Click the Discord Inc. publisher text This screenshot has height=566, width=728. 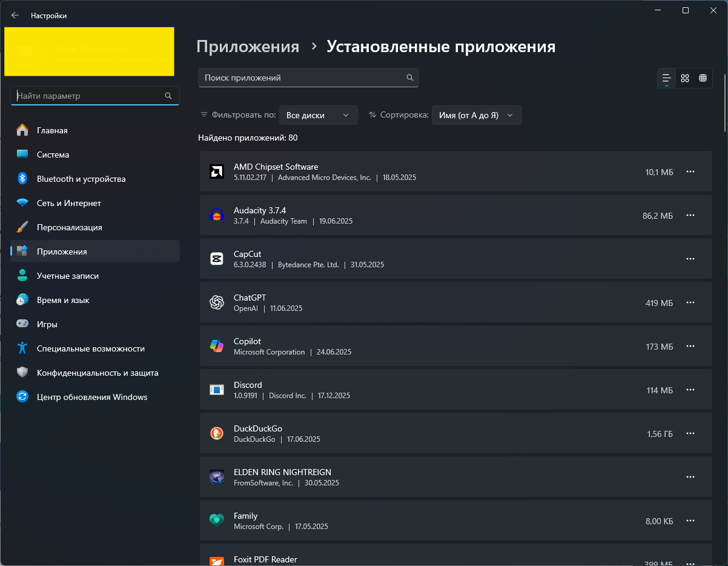point(288,396)
